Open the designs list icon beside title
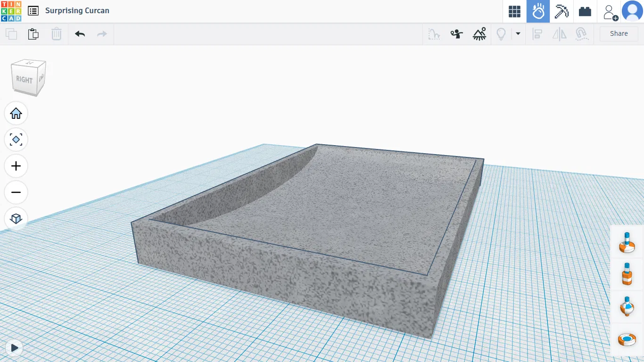 [33, 11]
